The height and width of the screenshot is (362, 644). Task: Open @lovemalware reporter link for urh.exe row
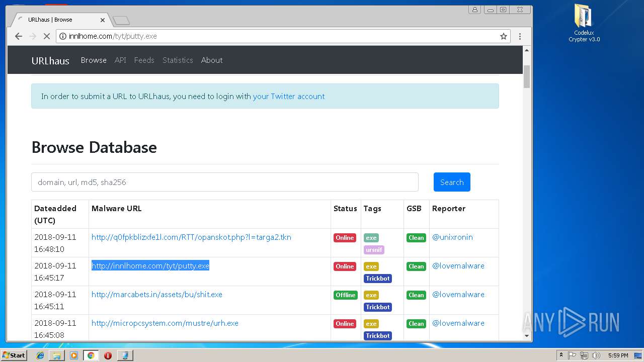coord(458,323)
